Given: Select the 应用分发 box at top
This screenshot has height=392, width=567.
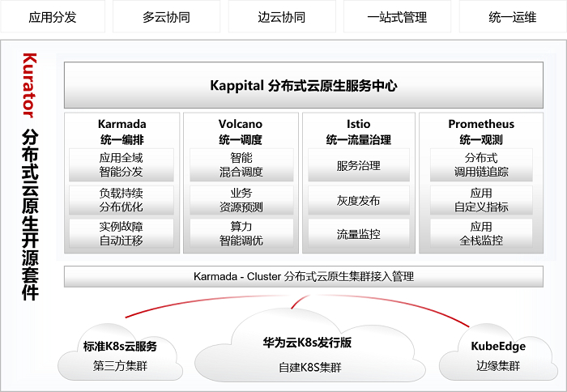Looking at the screenshot, I should [x=53, y=17].
